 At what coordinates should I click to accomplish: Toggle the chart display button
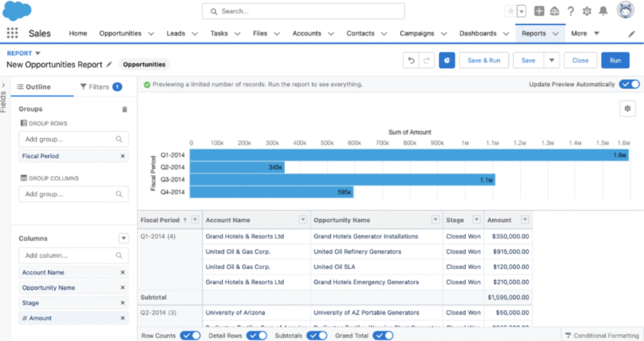[447, 60]
